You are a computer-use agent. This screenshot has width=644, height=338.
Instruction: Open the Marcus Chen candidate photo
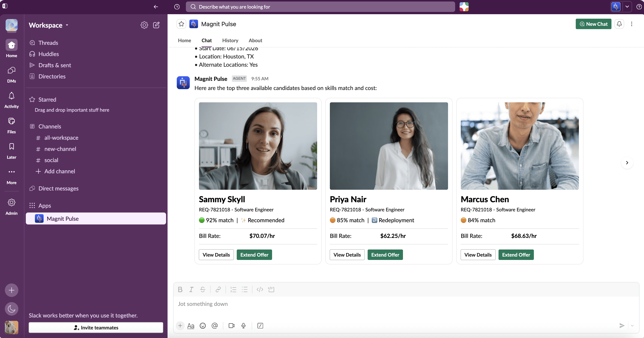click(519, 146)
